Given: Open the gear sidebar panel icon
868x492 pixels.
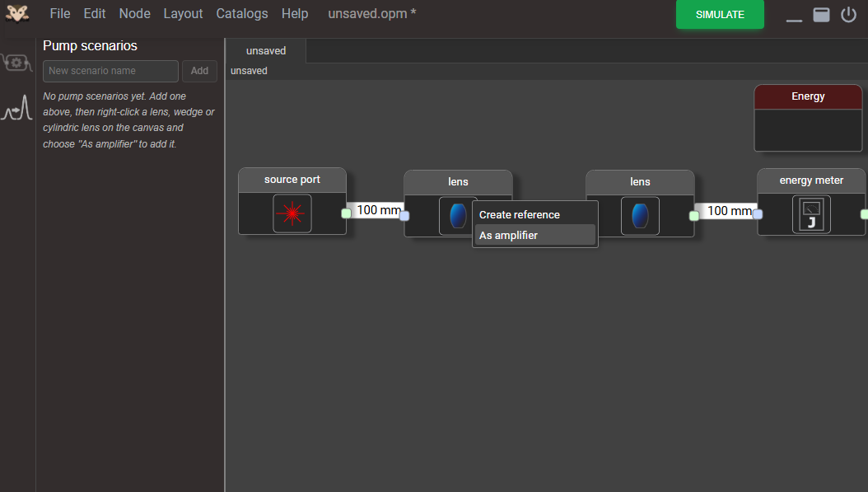Looking at the screenshot, I should click(16, 63).
